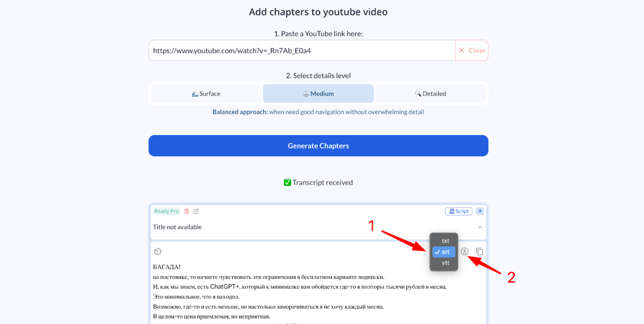Screen dimensions: 644x324
Task: Switch to the Surface detail level
Action: point(206,93)
